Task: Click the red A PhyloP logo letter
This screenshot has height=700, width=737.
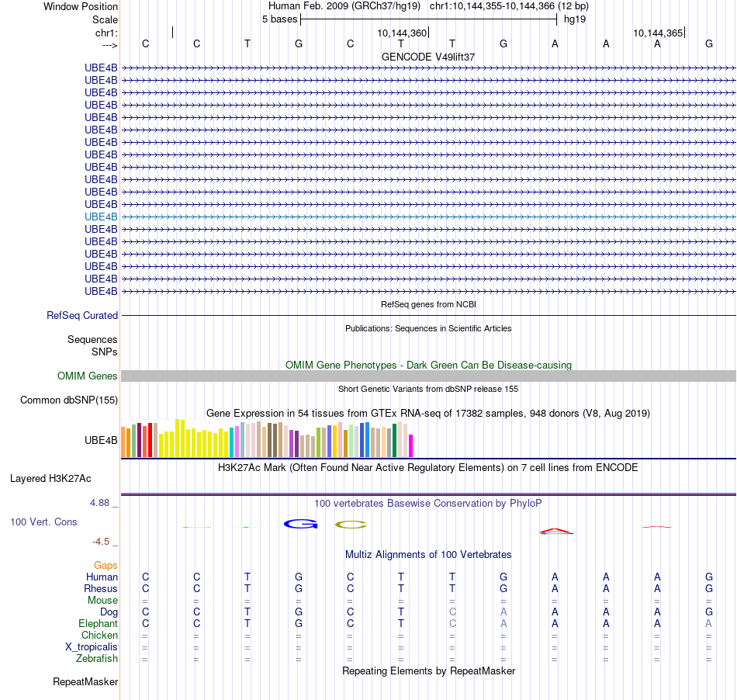Action: point(556,532)
